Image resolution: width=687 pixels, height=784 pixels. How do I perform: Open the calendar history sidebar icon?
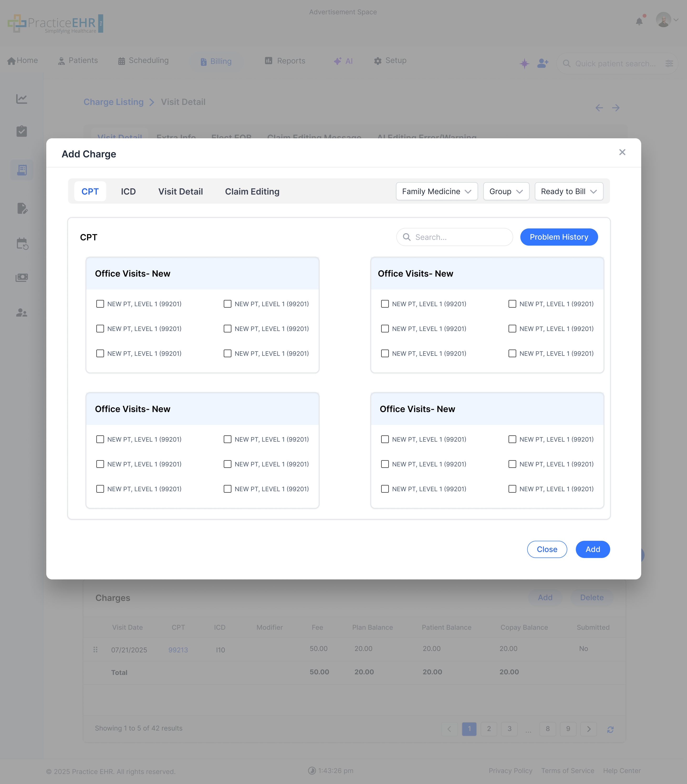[x=22, y=243]
